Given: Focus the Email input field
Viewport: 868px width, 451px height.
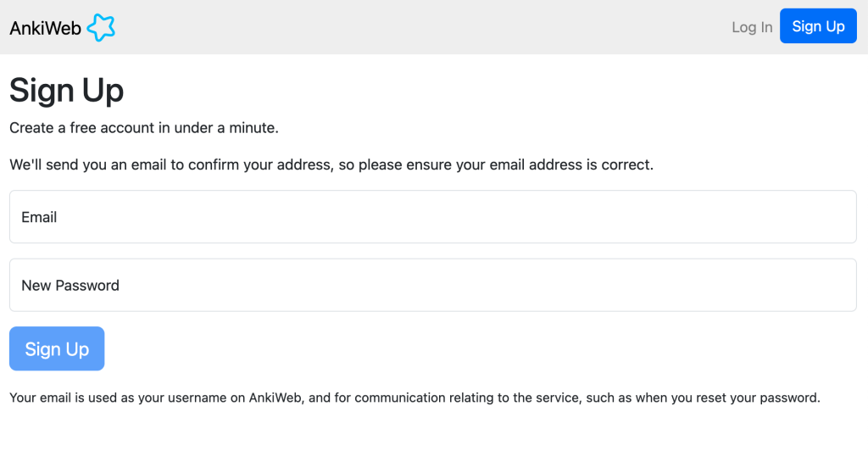Looking at the screenshot, I should coord(432,217).
